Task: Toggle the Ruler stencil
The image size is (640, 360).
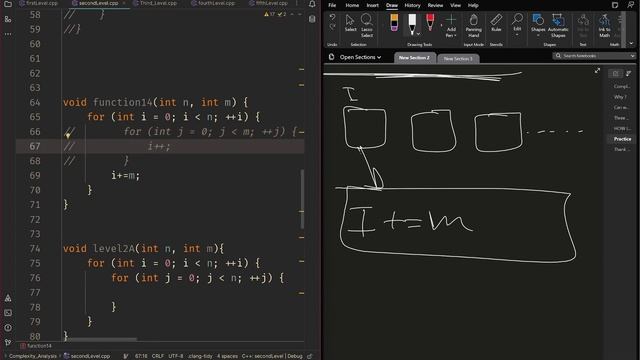Action: [496, 23]
